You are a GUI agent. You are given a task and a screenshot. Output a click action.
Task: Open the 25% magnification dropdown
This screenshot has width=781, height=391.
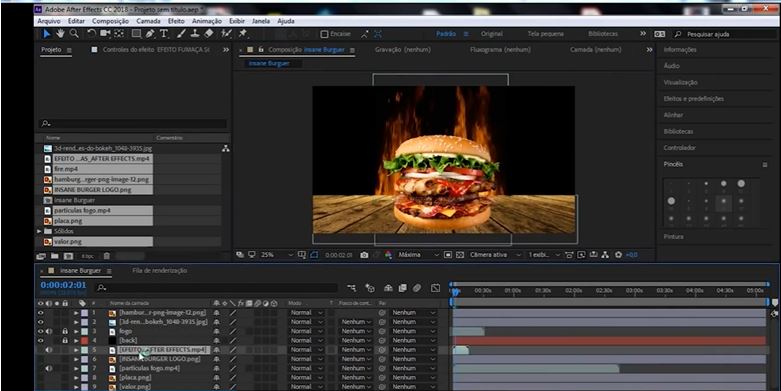tap(277, 255)
